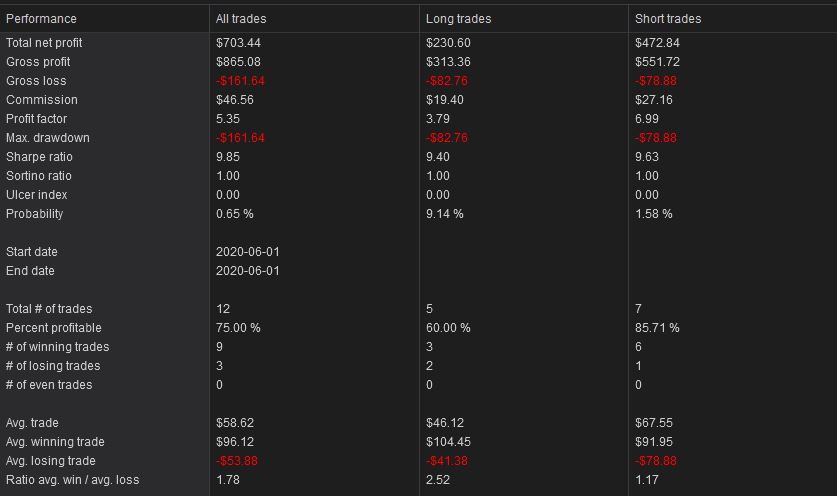Click the # of winning trades label
This screenshot has height=496, width=837.
[58, 347]
